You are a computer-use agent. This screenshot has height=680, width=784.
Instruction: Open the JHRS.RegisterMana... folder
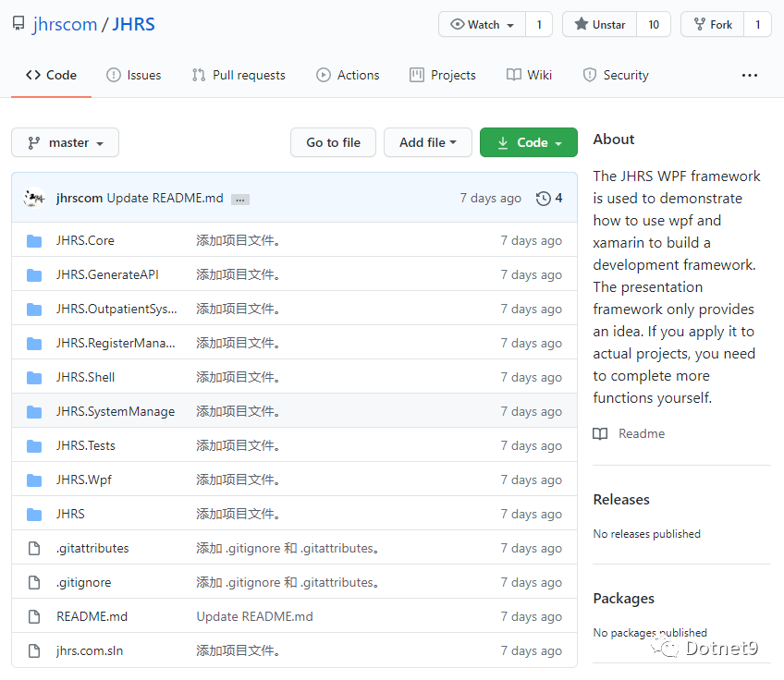116,343
